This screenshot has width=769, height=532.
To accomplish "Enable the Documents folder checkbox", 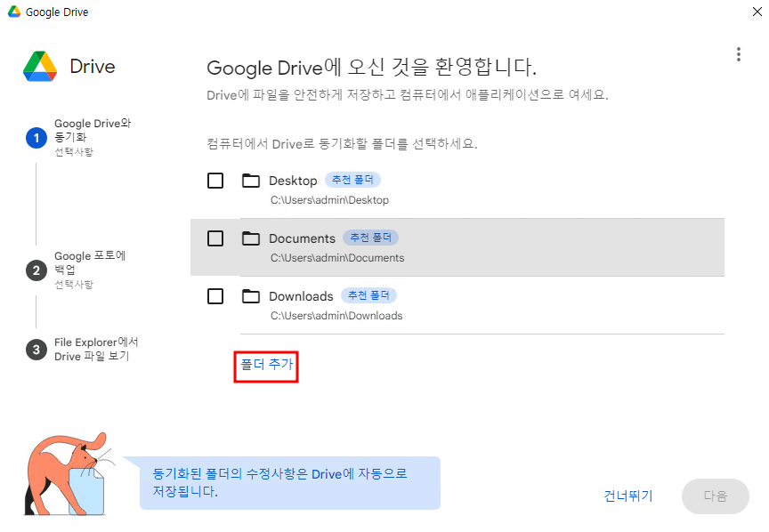I will (215, 238).
